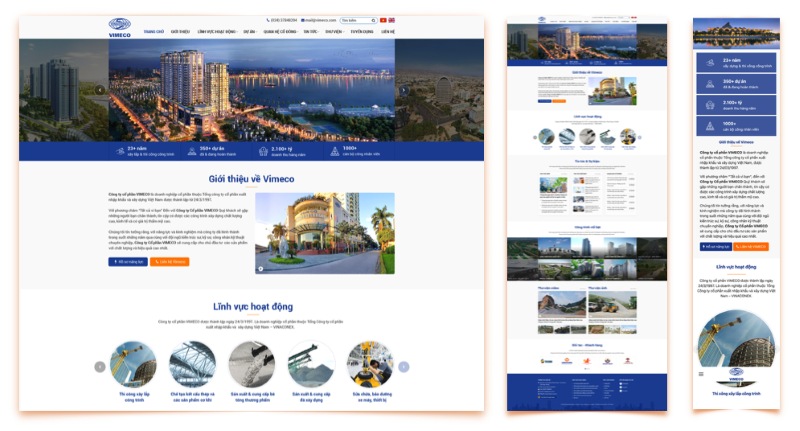Go to next hero slide arrow

(404, 90)
